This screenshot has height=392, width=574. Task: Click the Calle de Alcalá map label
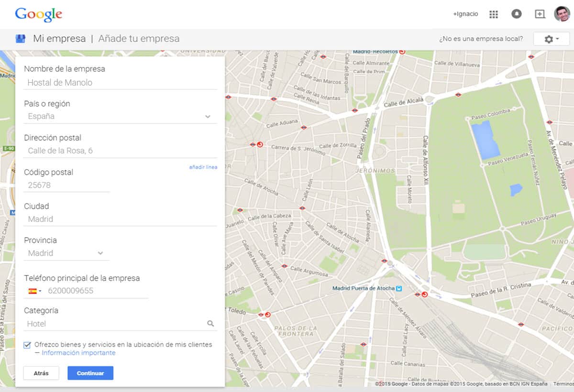click(404, 102)
